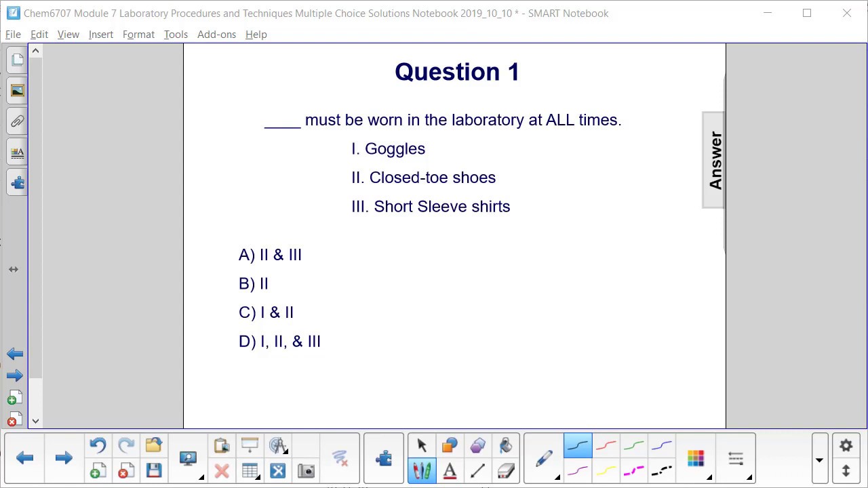Screen dimensions: 868x488
Task: Pull the Answer tab
Action: (714, 160)
